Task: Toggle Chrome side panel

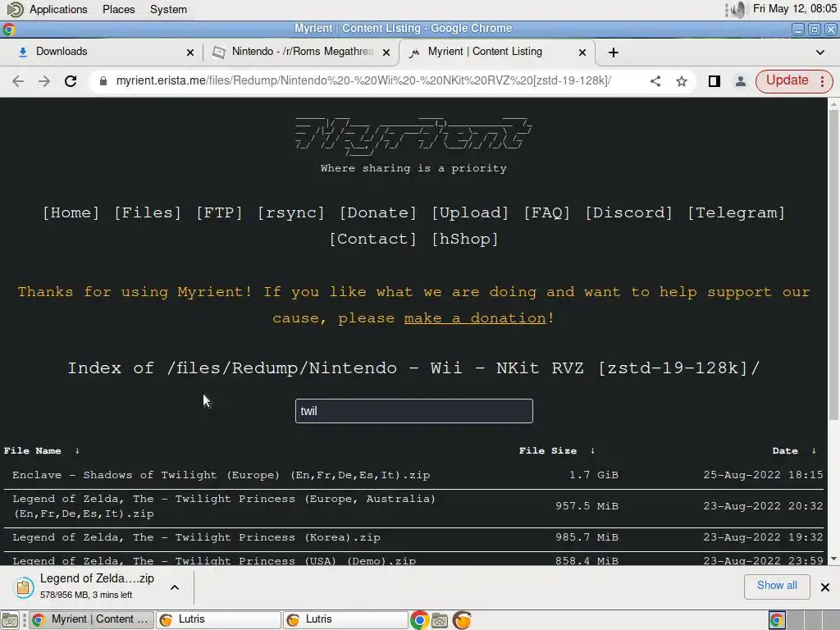Action: coord(714,81)
